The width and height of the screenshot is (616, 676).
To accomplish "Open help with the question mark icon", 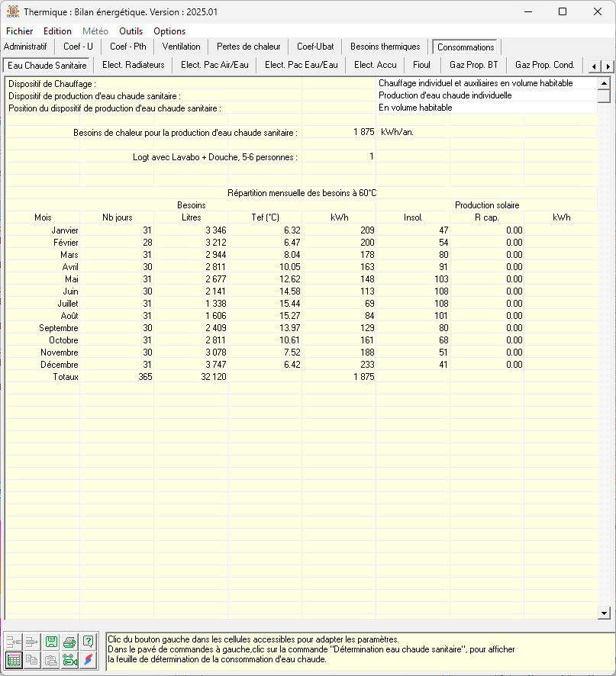I will pyautogui.click(x=89, y=642).
